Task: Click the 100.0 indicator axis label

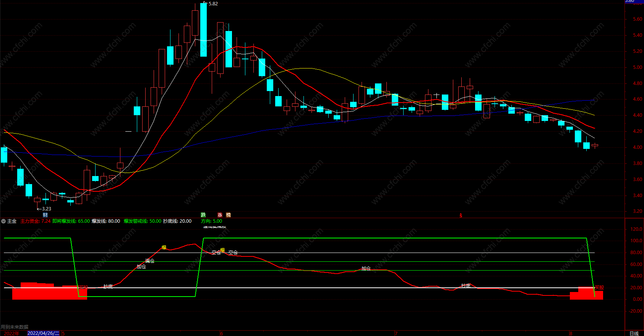Action: pos(636,241)
